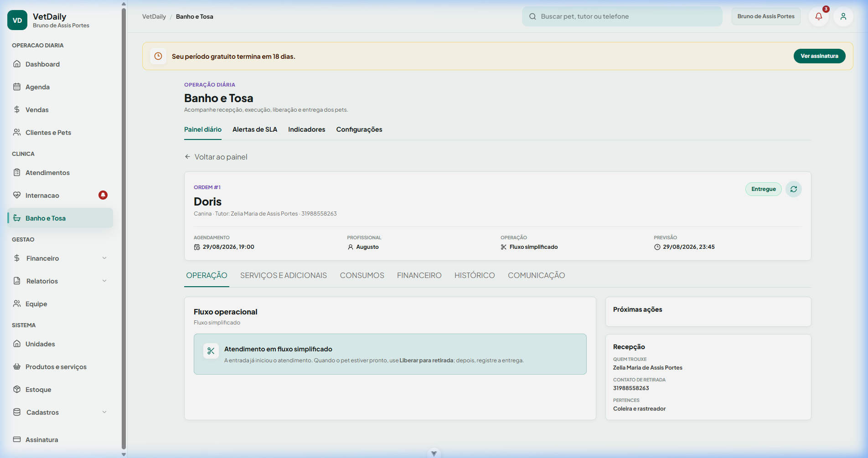868x458 pixels.
Task: Click the downward chevron below the page
Action: (434, 453)
